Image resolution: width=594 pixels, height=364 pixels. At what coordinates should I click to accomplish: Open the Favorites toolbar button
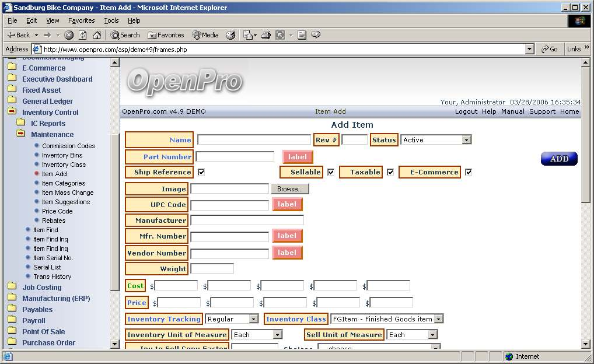(166, 35)
